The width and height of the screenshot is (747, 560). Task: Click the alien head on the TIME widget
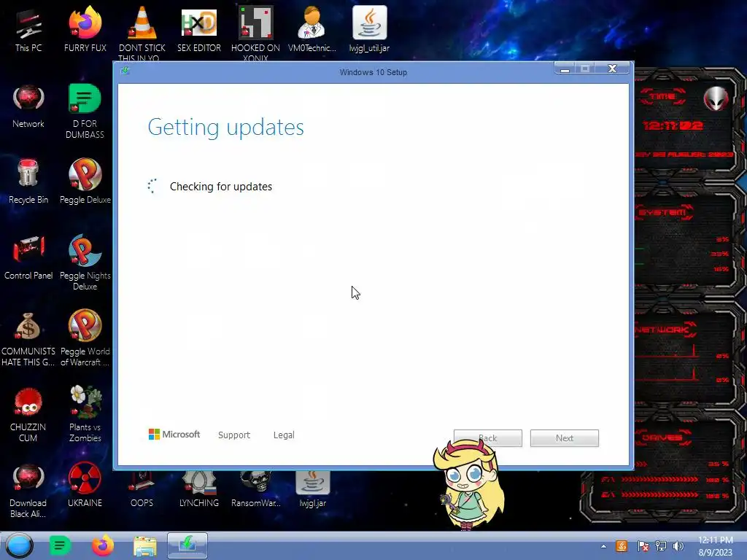[x=716, y=99]
